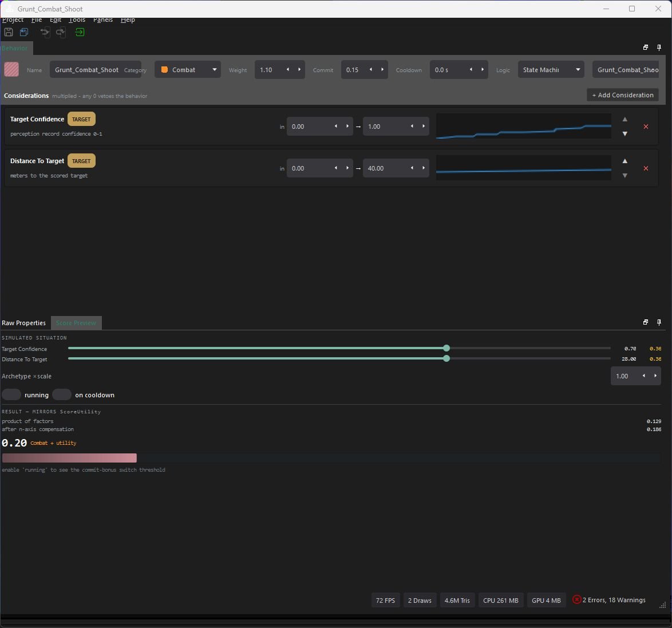Decrease the Weight value

287,69
